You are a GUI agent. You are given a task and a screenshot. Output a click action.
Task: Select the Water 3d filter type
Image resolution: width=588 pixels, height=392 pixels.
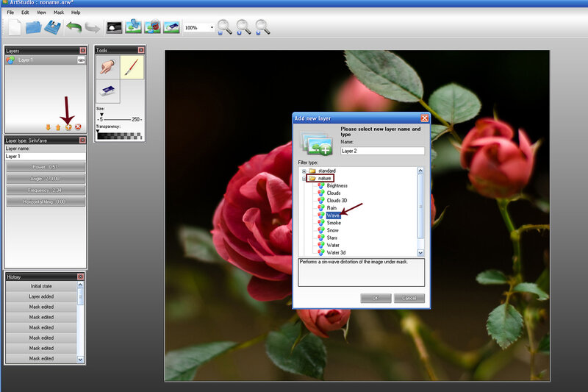click(x=336, y=253)
